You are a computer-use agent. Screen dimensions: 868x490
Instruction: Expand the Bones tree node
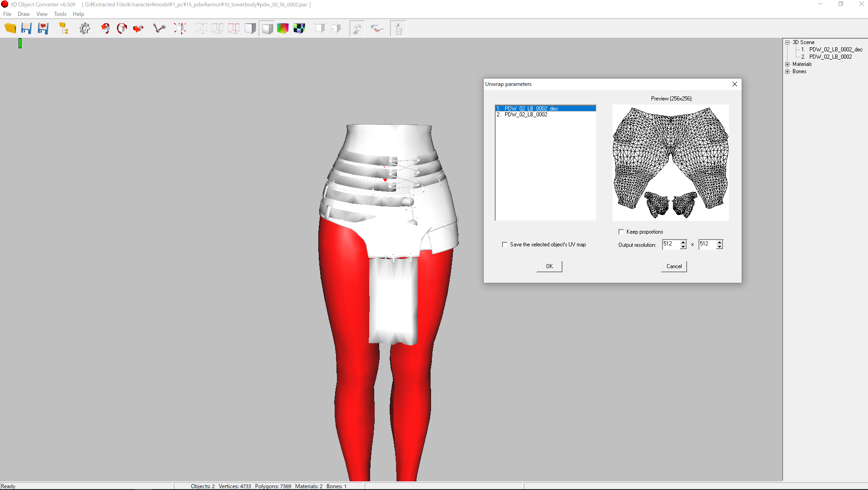pos(788,71)
